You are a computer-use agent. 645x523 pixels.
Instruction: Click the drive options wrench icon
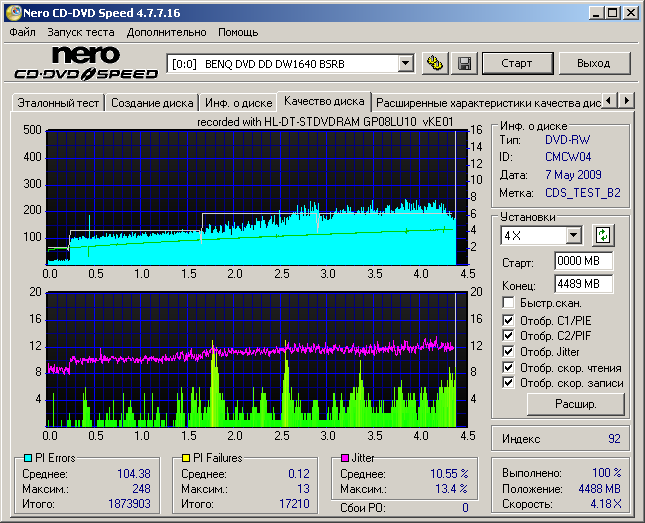pos(435,63)
